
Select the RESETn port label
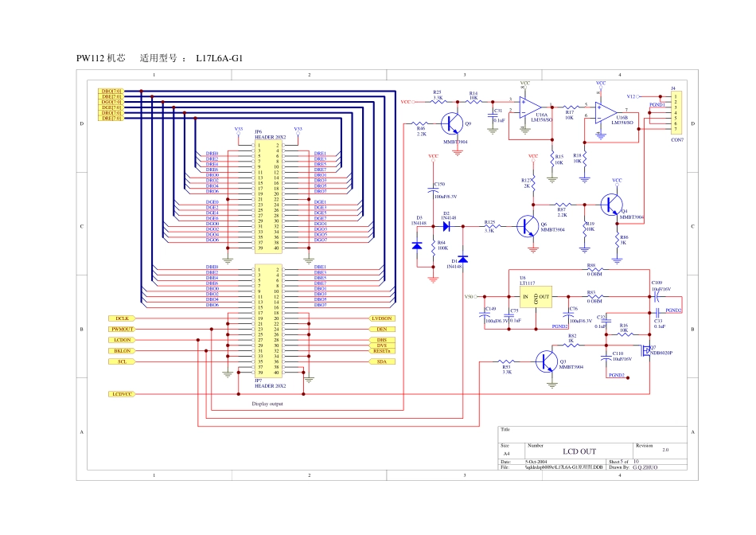[382, 350]
